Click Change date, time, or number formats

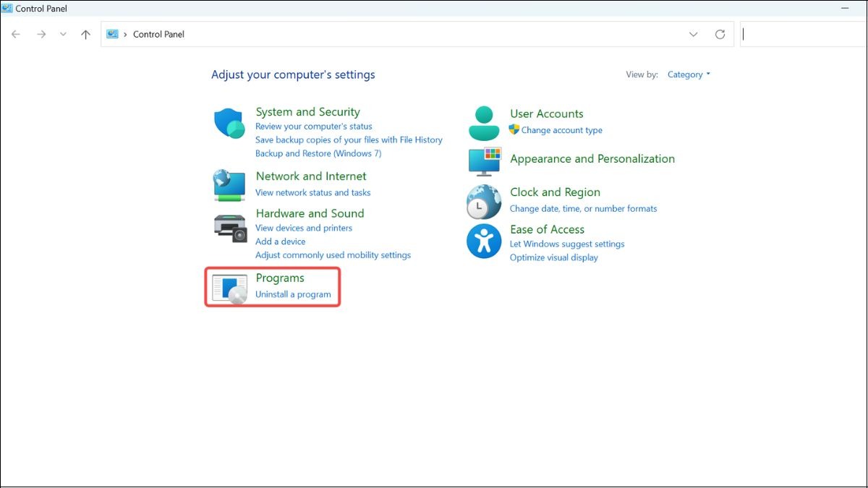tap(584, 208)
